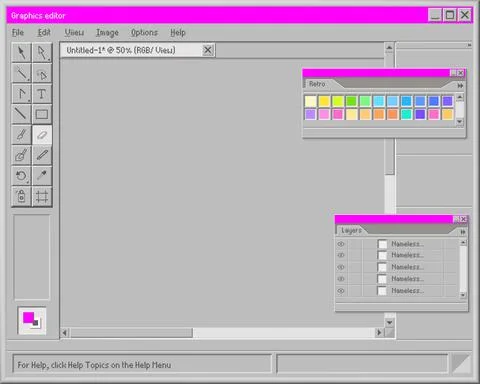Click Layers list scroll down arrow
Viewport: 480px width, 384px height.
(463, 295)
